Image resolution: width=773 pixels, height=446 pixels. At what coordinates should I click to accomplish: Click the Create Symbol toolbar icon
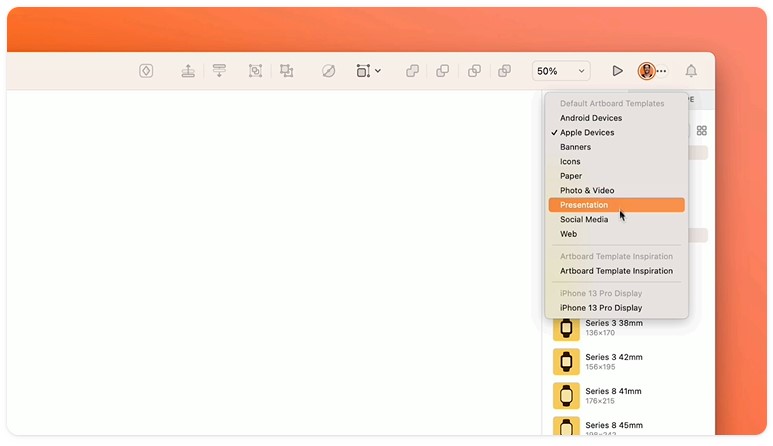pyautogui.click(x=146, y=71)
